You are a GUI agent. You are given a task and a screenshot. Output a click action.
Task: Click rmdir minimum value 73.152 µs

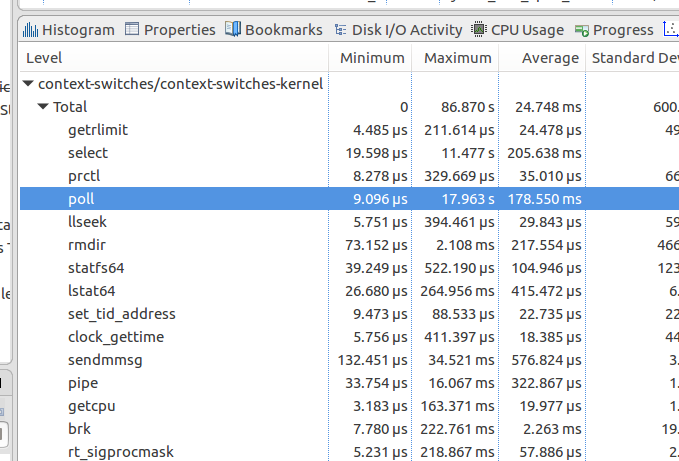376,245
